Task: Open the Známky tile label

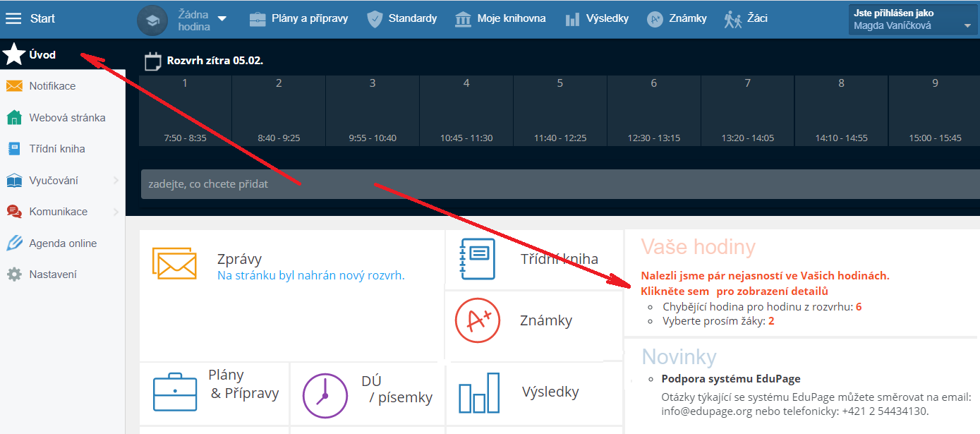Action: (546, 320)
